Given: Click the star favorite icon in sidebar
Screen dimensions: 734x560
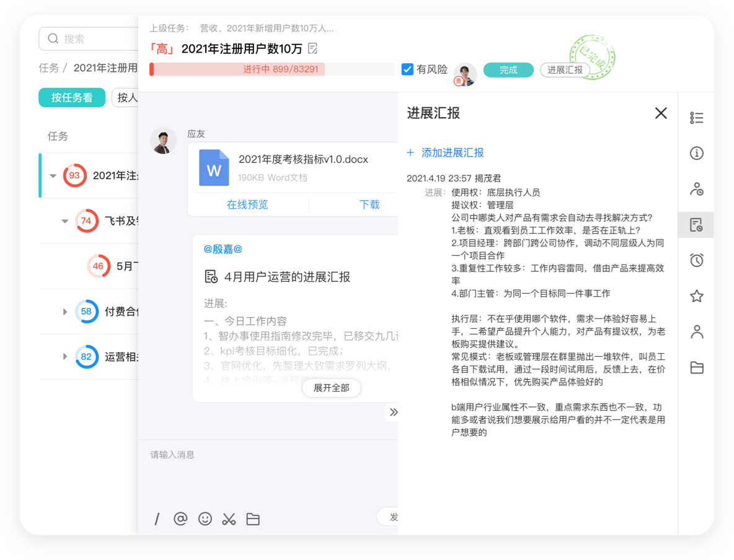Looking at the screenshot, I should pos(697,295).
